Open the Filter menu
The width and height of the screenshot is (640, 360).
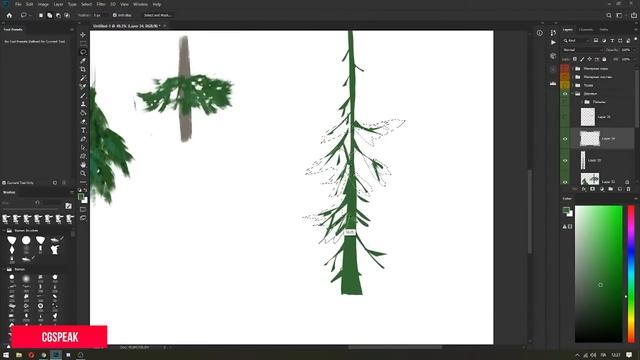[101, 4]
